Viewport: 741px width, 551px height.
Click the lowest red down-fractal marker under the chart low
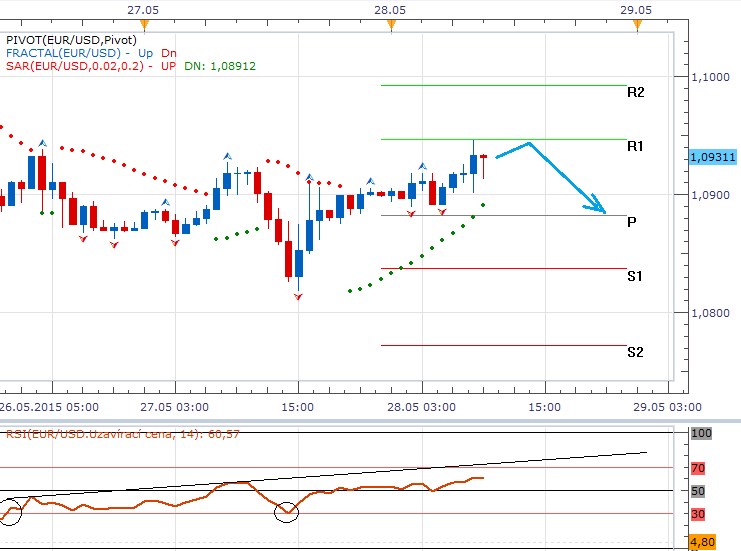(298, 297)
